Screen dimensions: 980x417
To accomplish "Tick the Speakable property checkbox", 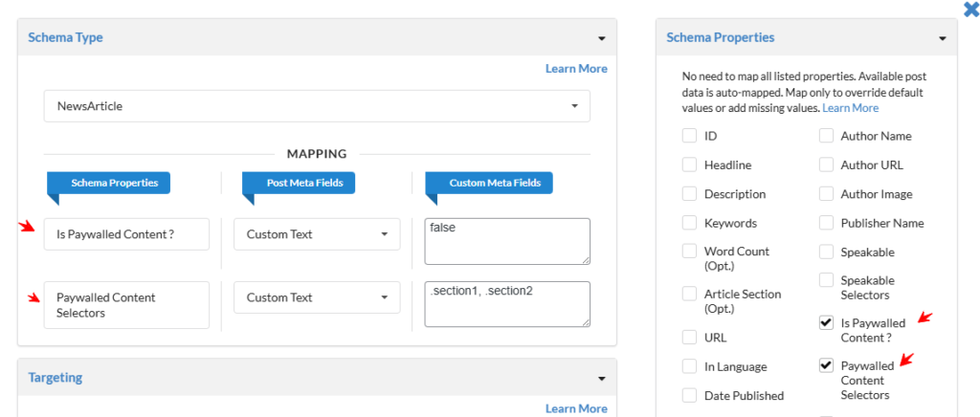I will (826, 252).
